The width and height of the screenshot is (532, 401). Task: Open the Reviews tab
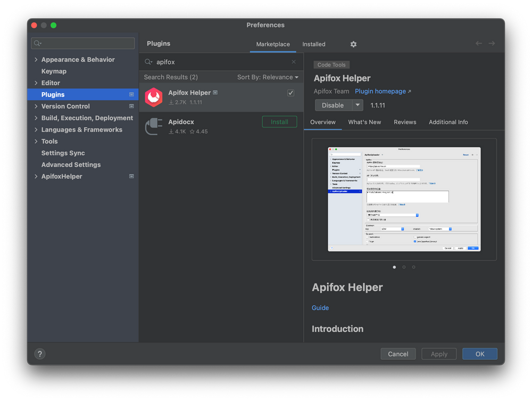tap(405, 122)
